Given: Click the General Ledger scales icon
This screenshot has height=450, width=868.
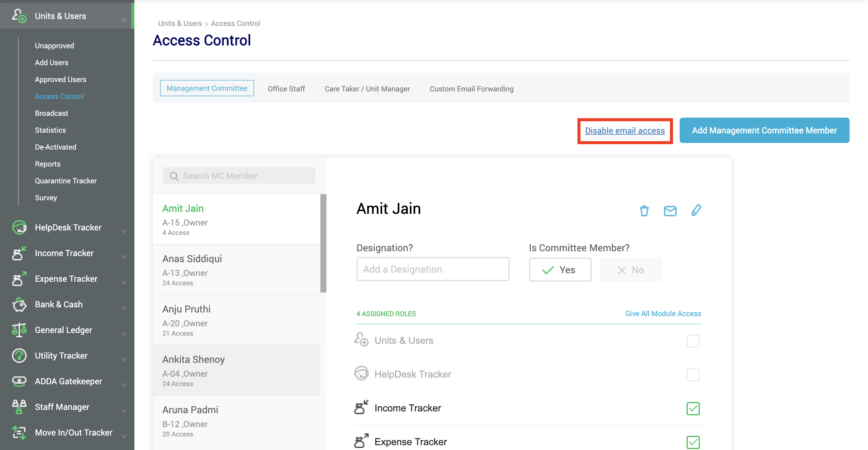Looking at the screenshot, I should pos(19,330).
